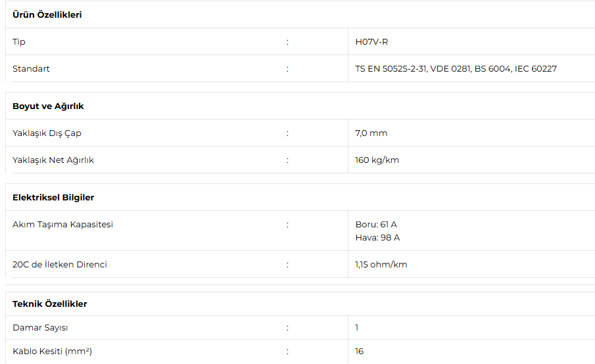Select the H07V-R type value
Viewport: 595px width, 364px height.
coord(371,41)
